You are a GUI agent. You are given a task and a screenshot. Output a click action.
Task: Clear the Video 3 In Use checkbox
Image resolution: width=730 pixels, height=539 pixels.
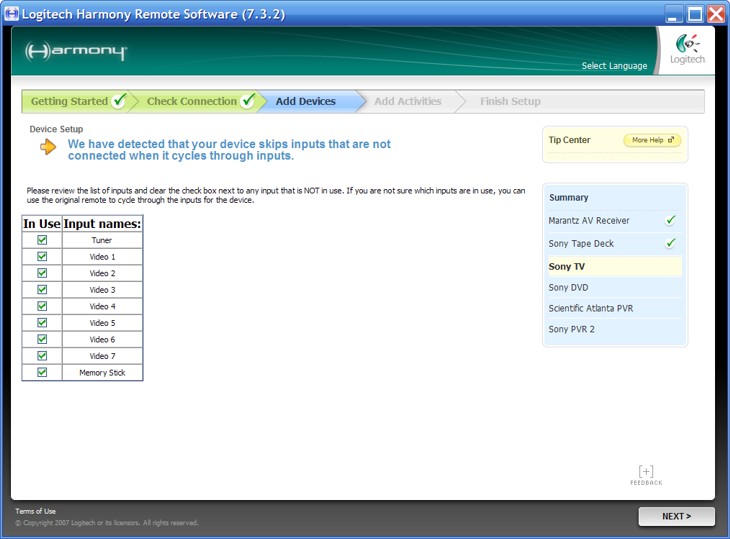click(x=42, y=290)
